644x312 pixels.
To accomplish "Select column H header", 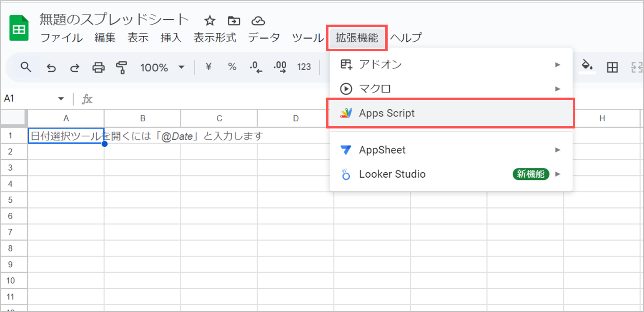I will pyautogui.click(x=602, y=118).
